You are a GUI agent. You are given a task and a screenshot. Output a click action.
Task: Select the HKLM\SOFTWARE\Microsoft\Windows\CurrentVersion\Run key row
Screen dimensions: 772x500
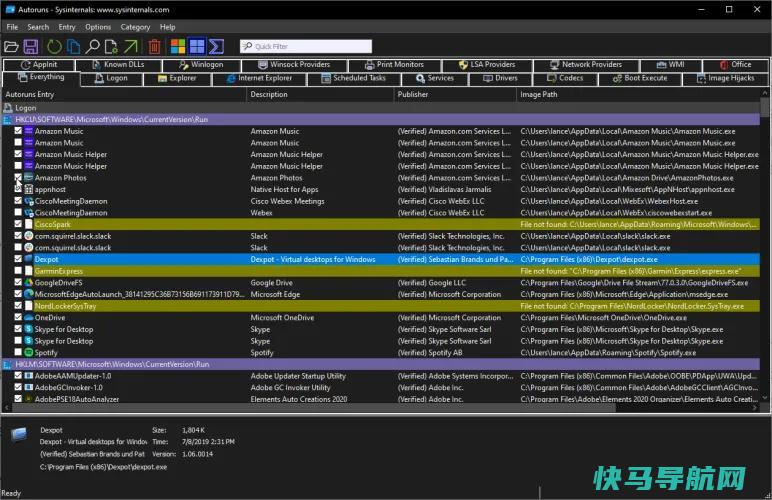click(381, 364)
